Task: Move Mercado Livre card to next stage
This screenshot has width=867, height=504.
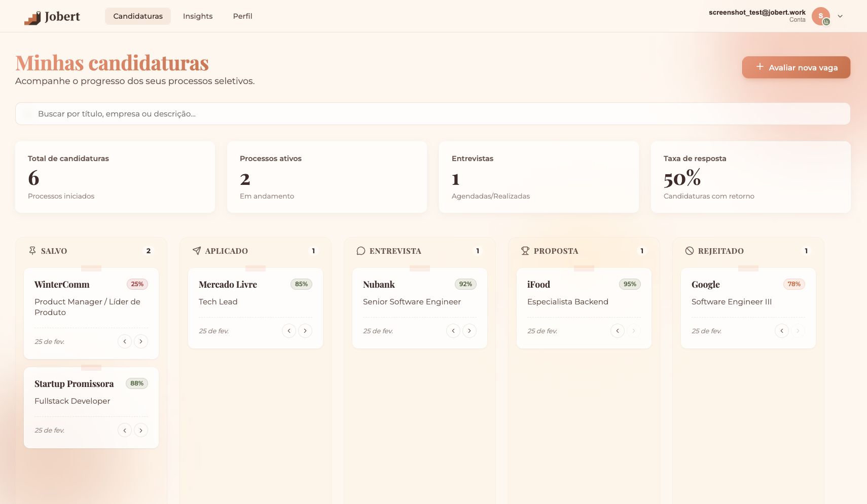Action: pyautogui.click(x=305, y=331)
